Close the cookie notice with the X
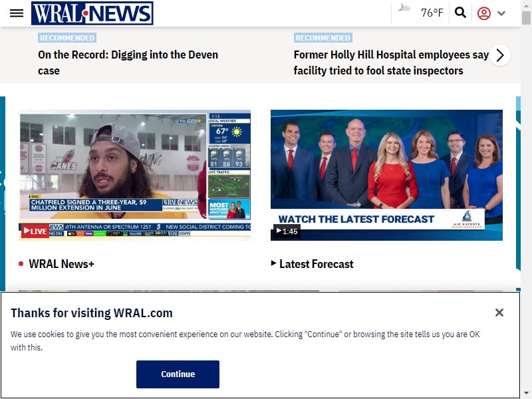The width and height of the screenshot is (532, 399). pos(499,313)
